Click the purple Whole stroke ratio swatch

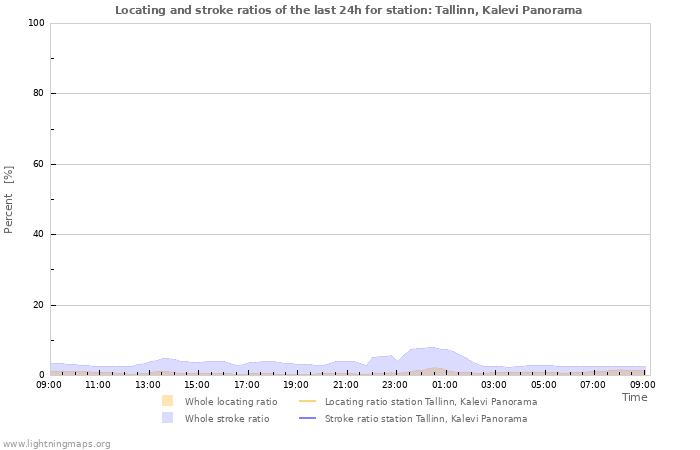[x=167, y=418]
